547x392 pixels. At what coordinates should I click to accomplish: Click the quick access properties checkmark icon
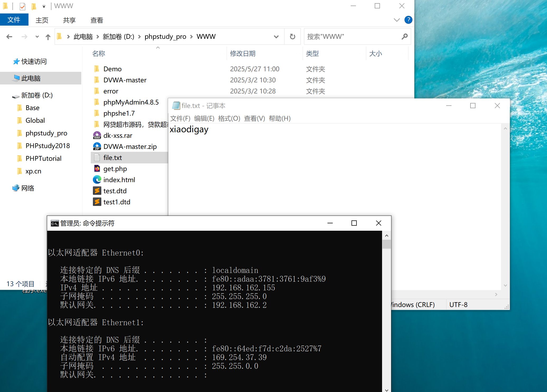23,6
